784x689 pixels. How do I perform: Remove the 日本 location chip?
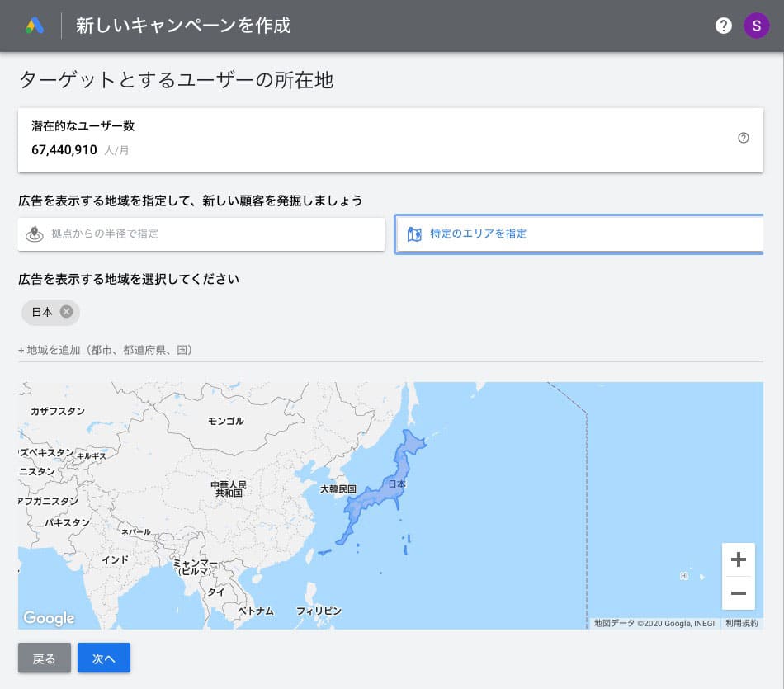[x=67, y=312]
